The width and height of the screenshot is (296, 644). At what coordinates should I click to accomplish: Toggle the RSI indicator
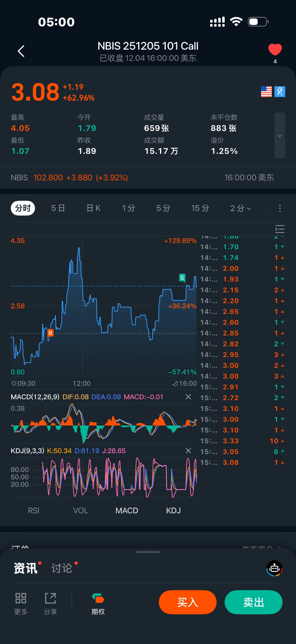(x=34, y=510)
